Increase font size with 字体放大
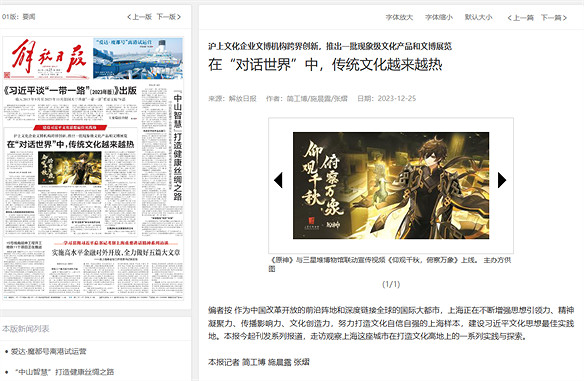The width and height of the screenshot is (584, 381). coord(399,17)
